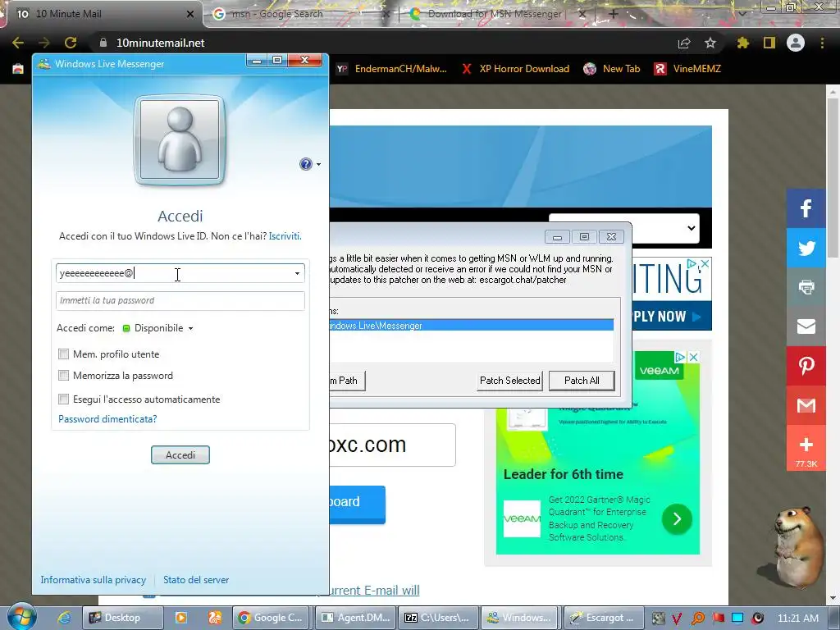Click the Facebook share icon
The width and height of the screenshot is (840, 630).
tap(806, 208)
